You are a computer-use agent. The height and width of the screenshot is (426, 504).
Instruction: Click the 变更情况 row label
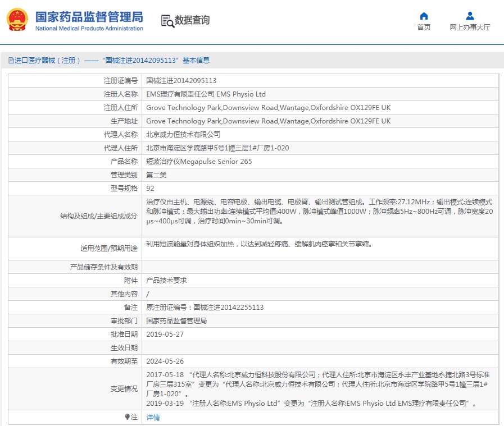tap(124, 389)
